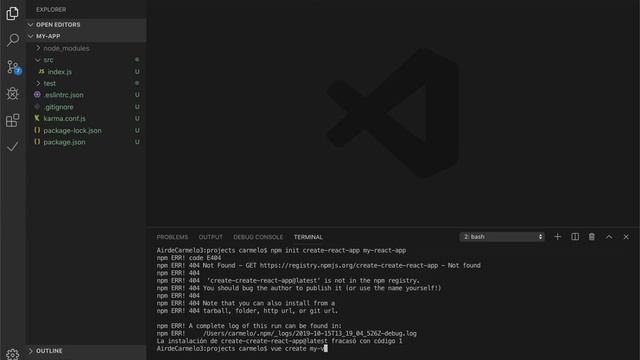Open the Run and Debug view
The image size is (640, 360).
click(13, 93)
